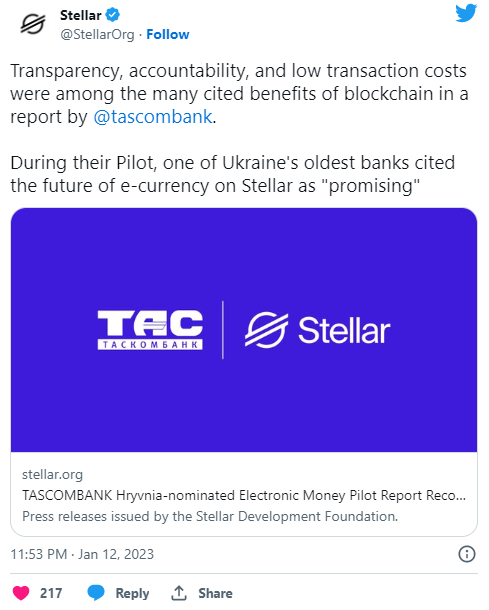Screen dimensions: 489x610
Task: Click the TAC Tascombank logo in card
Action: (x=150, y=330)
